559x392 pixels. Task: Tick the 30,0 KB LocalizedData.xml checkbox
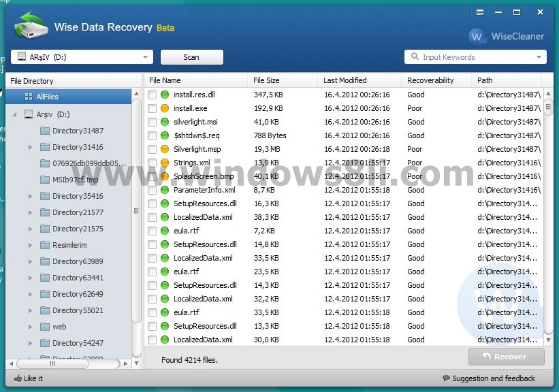click(x=153, y=340)
